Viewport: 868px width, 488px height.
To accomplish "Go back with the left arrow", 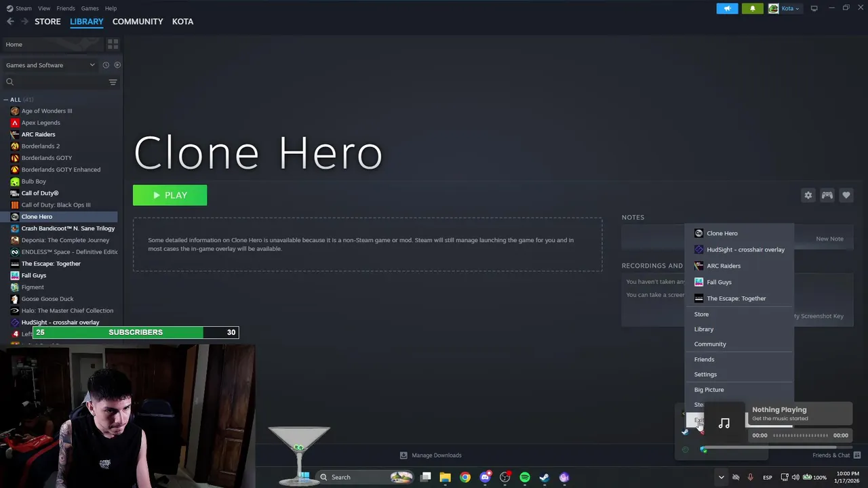I will point(10,22).
